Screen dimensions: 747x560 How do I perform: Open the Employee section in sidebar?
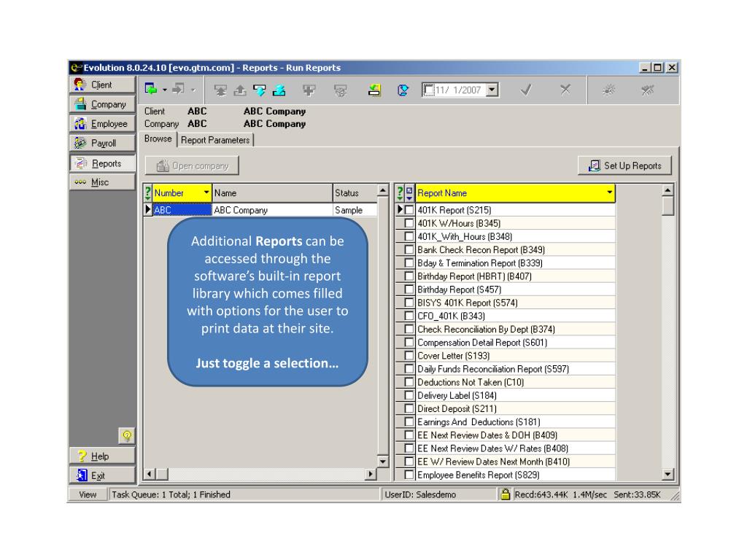tap(102, 124)
